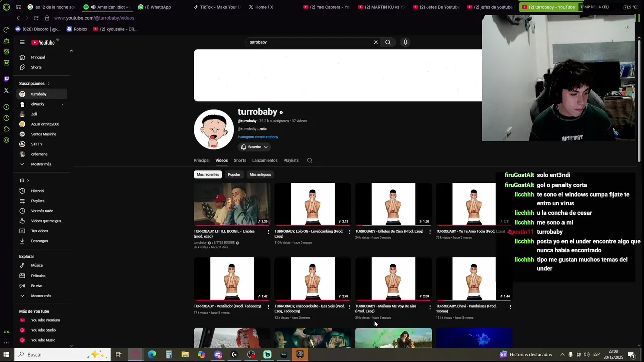Open the YouTube hamburger guide menu

22,42
